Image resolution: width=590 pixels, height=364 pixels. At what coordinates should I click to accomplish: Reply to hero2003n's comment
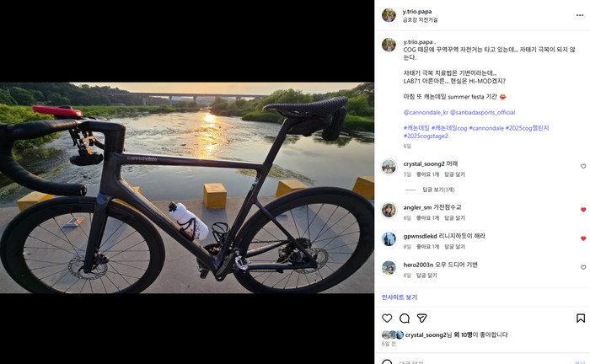426,276
